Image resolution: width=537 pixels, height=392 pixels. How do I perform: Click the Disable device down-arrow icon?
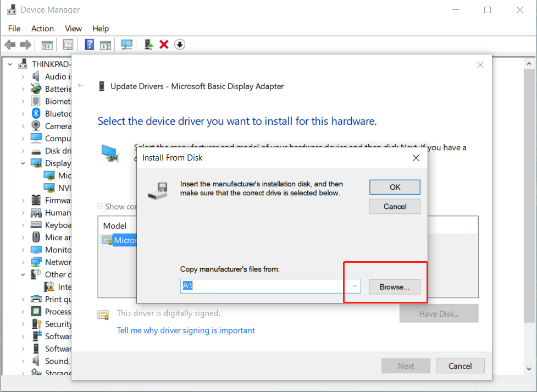tap(179, 44)
